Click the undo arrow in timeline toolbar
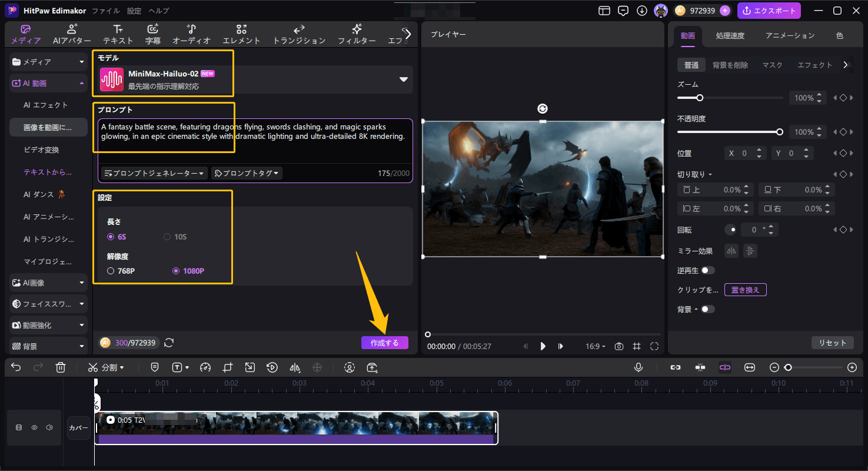 [16, 367]
